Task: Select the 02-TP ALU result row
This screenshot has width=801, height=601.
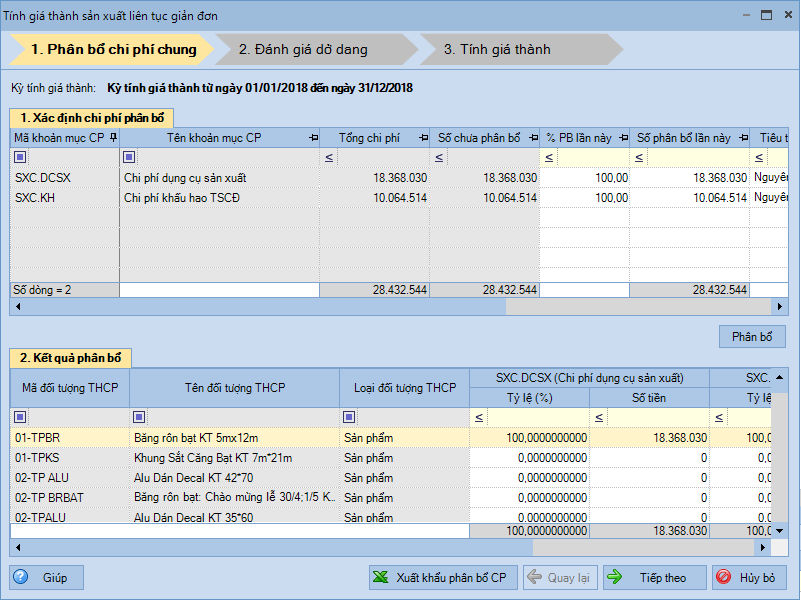Action: click(x=391, y=478)
